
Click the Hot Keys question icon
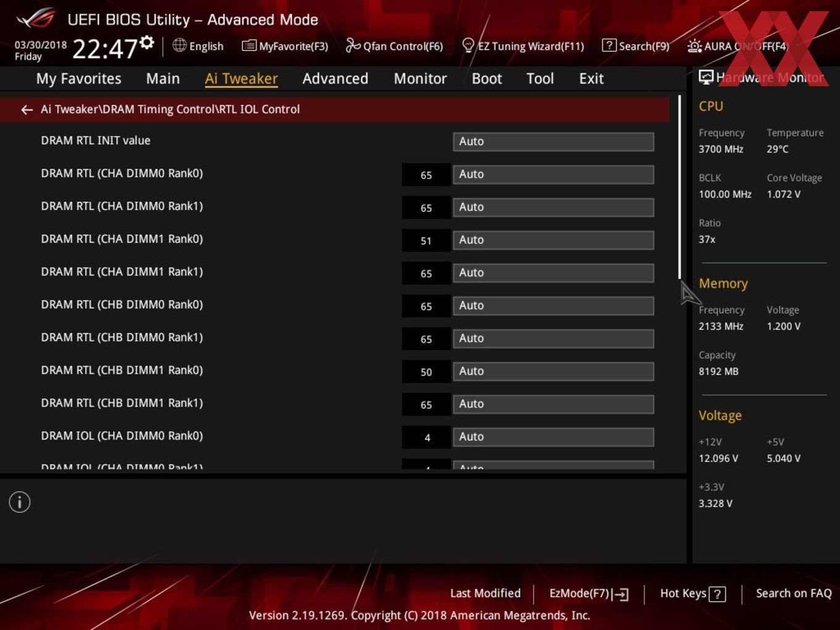tap(717, 594)
